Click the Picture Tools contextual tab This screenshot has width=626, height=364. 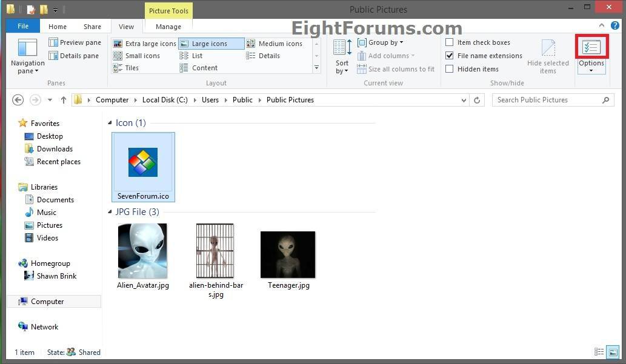pos(168,11)
